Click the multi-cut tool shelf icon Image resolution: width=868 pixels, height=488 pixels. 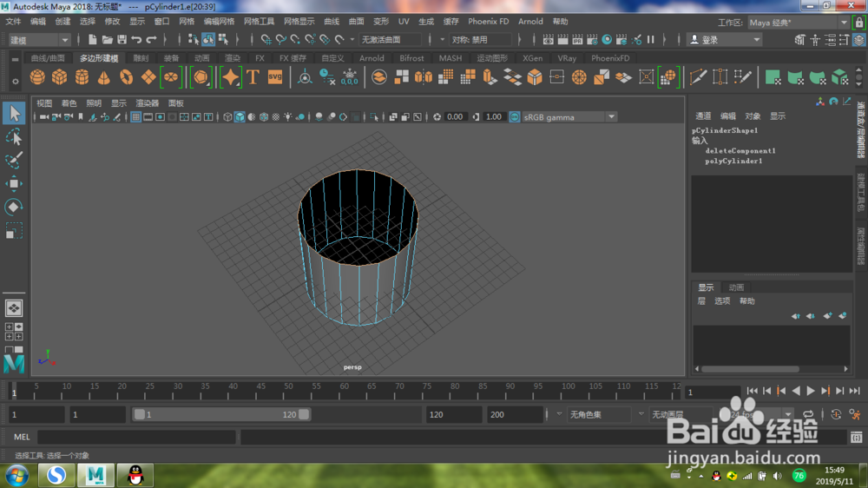[698, 77]
